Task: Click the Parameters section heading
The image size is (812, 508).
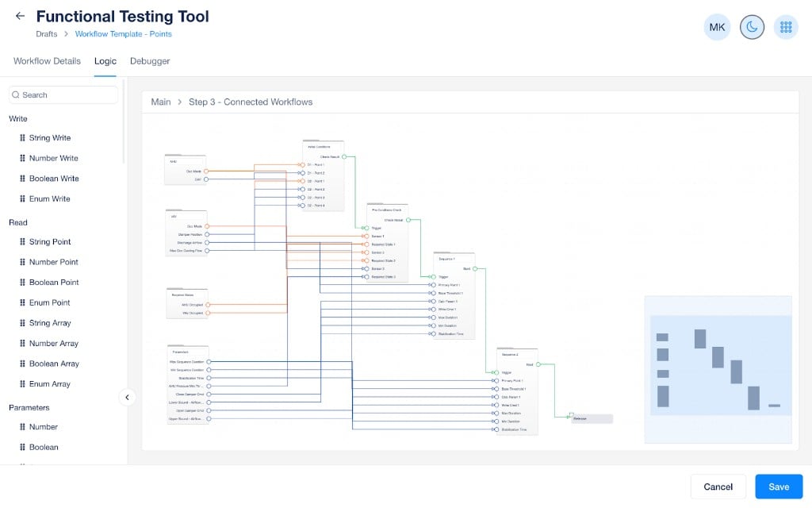Action: tap(29, 407)
